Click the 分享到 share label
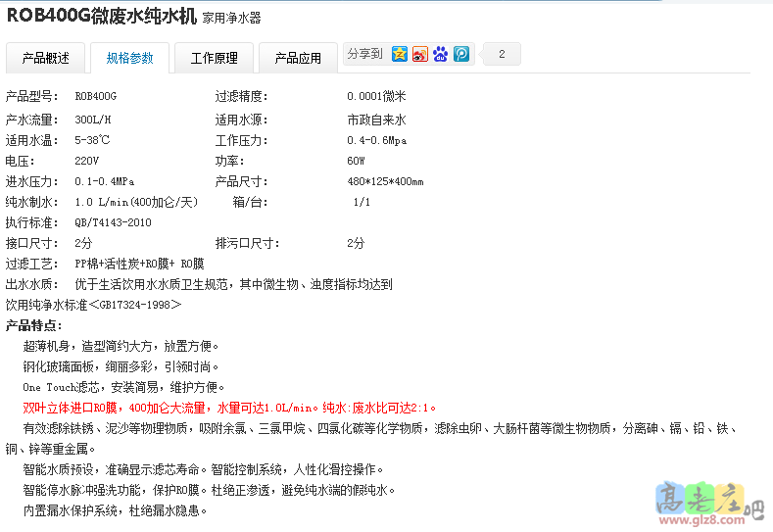This screenshot has height=532, width=773. coord(364,54)
